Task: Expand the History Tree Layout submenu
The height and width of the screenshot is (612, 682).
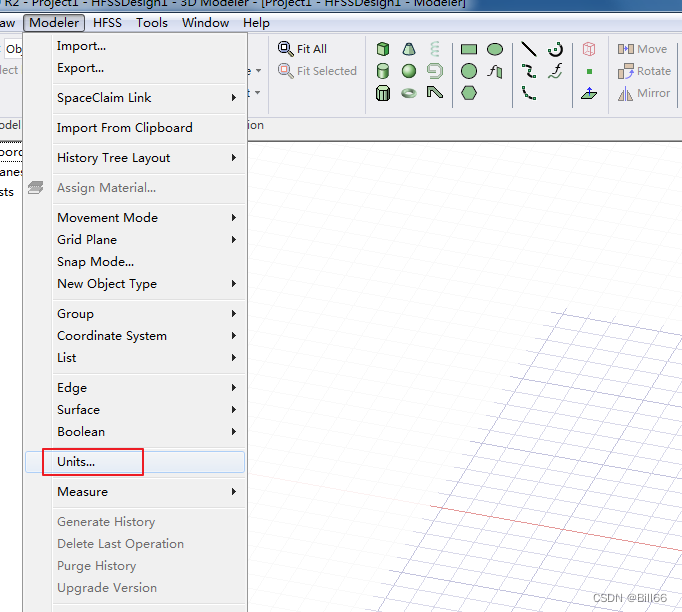Action: tap(135, 158)
